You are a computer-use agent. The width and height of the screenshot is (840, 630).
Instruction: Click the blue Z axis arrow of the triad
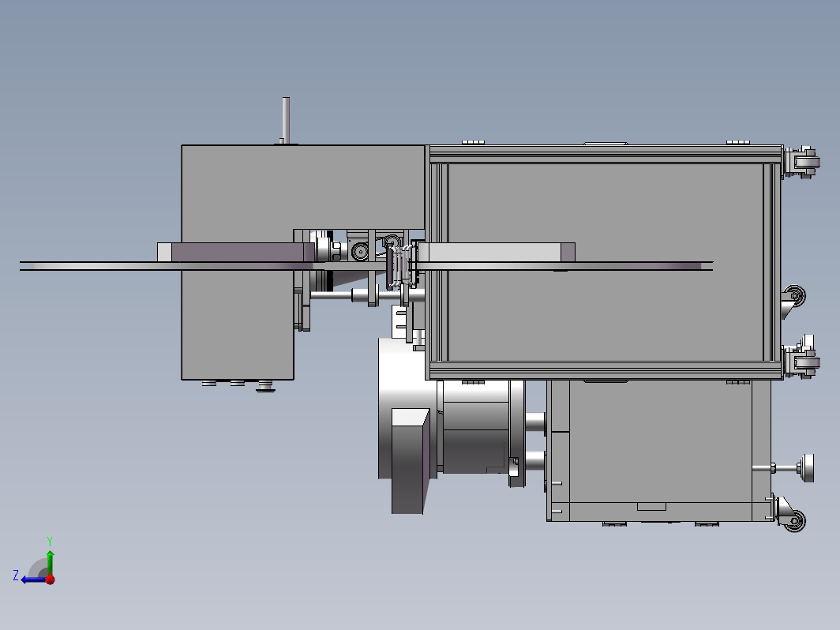pyautogui.click(x=32, y=579)
